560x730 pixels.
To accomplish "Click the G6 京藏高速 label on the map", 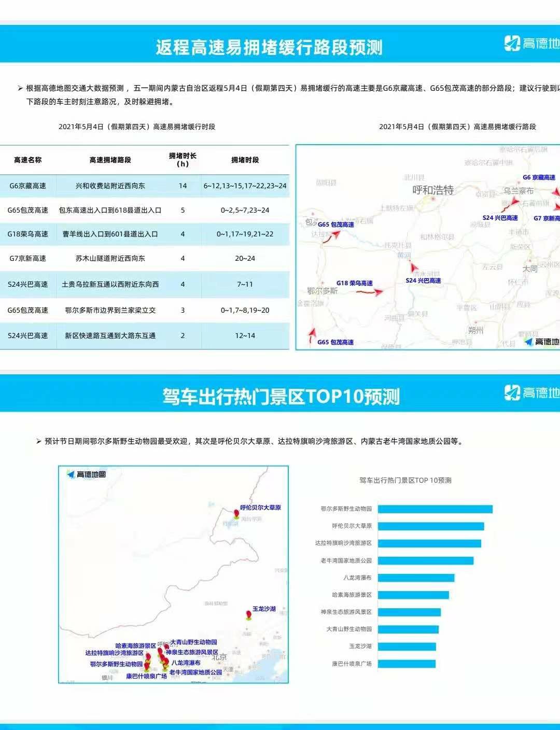I will tap(539, 178).
